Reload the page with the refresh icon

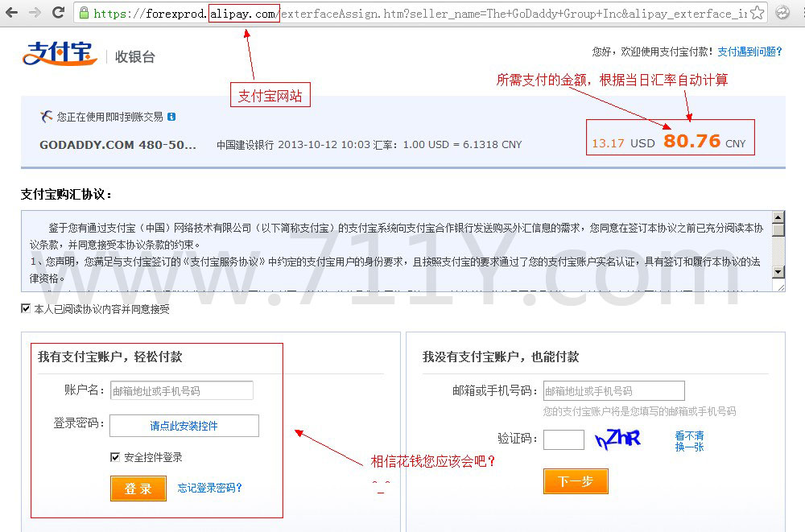(x=59, y=13)
